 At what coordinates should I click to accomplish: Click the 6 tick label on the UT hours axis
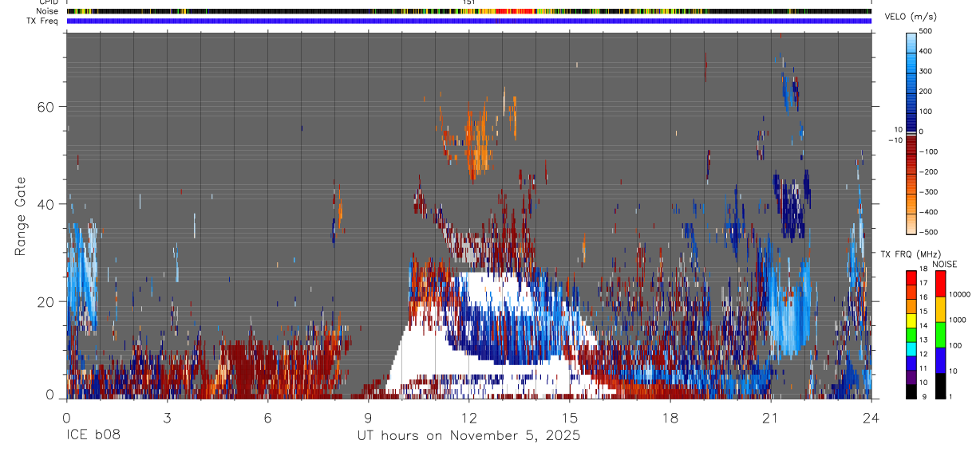pos(267,418)
